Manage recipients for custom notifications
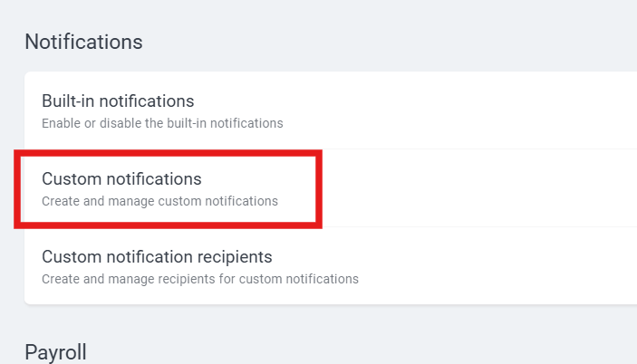This screenshot has width=637, height=364. point(157,266)
